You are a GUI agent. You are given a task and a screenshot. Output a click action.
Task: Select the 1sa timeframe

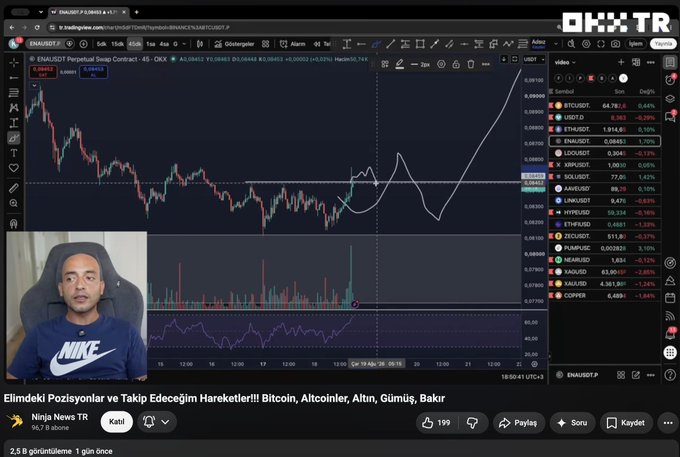point(151,44)
